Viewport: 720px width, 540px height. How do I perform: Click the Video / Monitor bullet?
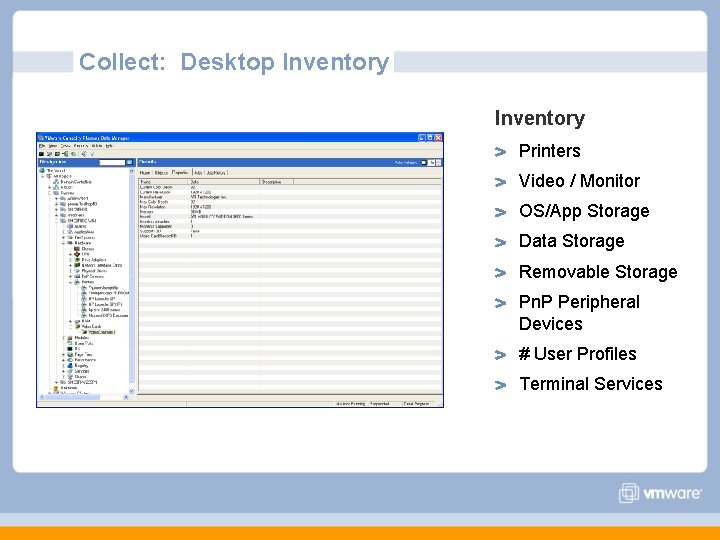click(x=579, y=180)
